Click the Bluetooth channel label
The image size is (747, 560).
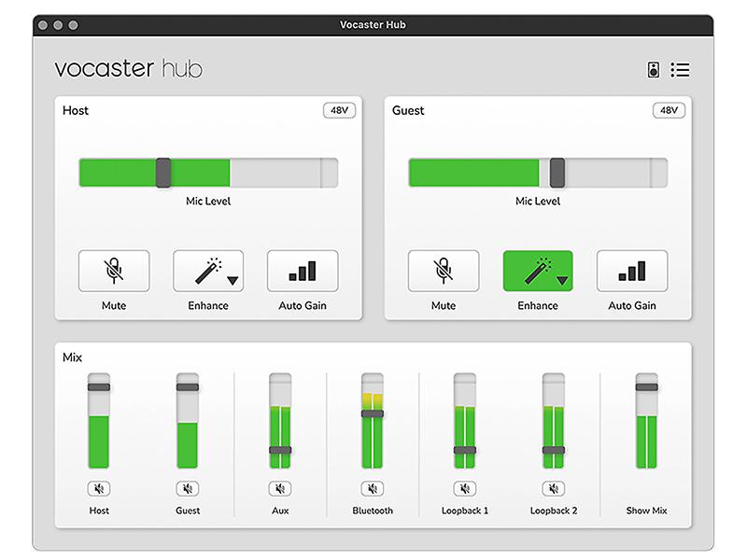[373, 511]
